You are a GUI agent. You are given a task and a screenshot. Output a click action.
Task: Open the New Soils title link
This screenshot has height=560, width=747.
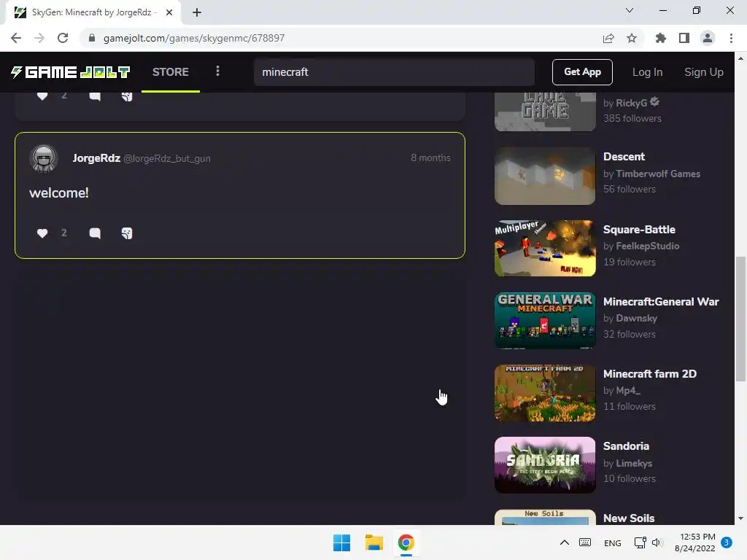click(x=629, y=518)
